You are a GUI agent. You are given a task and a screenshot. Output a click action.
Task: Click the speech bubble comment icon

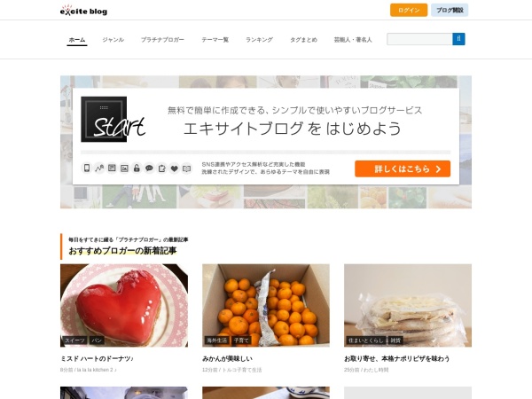pos(149,168)
